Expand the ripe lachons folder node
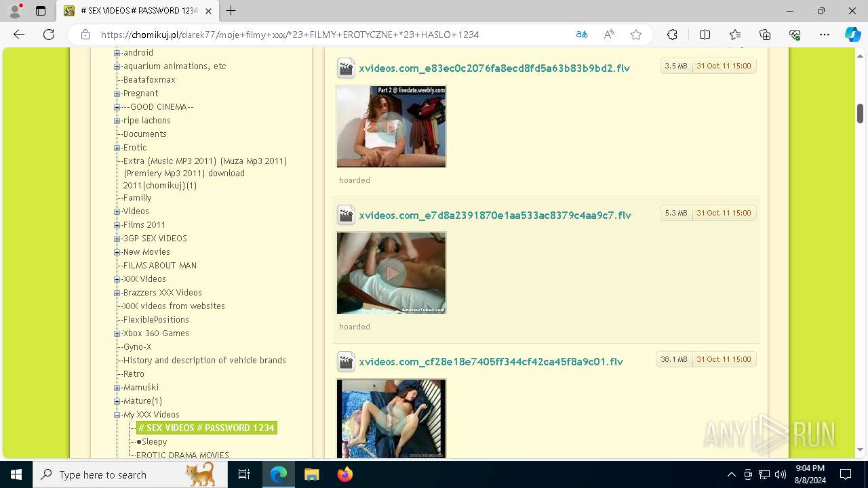This screenshot has width=868, height=488. coord(117,121)
